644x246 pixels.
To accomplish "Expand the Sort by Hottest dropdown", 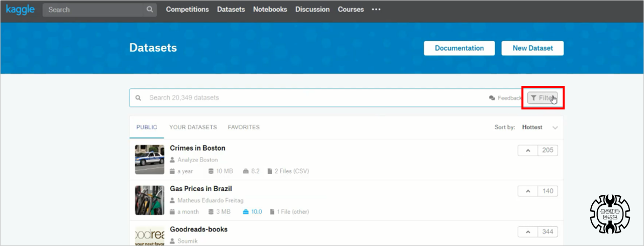I will point(526,128).
